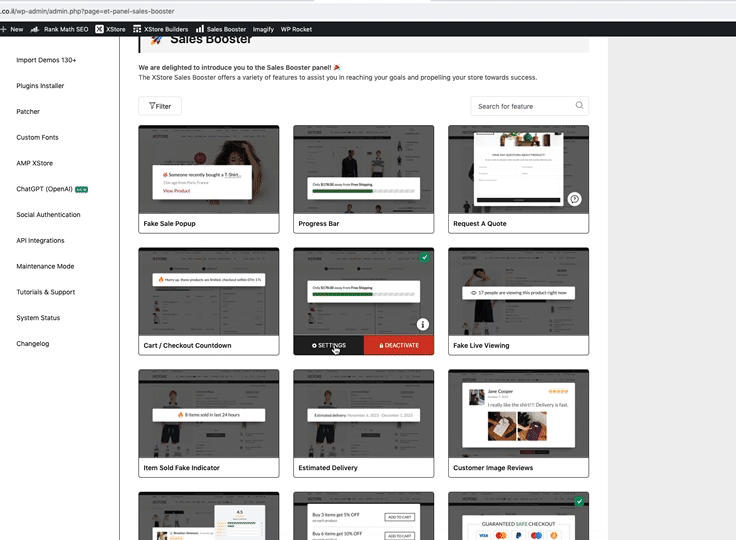Viewport: 736px width, 540px height.
Task: Click the 'Sales Booster' page heading text
Action: (x=211, y=39)
